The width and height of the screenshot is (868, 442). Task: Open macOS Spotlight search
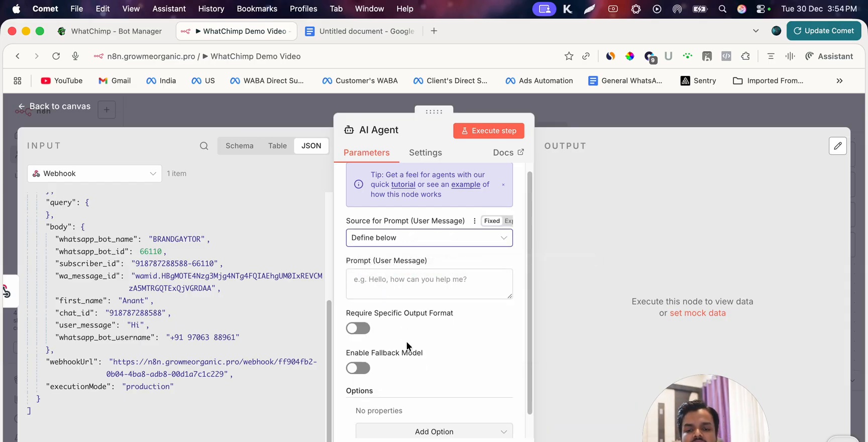722,9
